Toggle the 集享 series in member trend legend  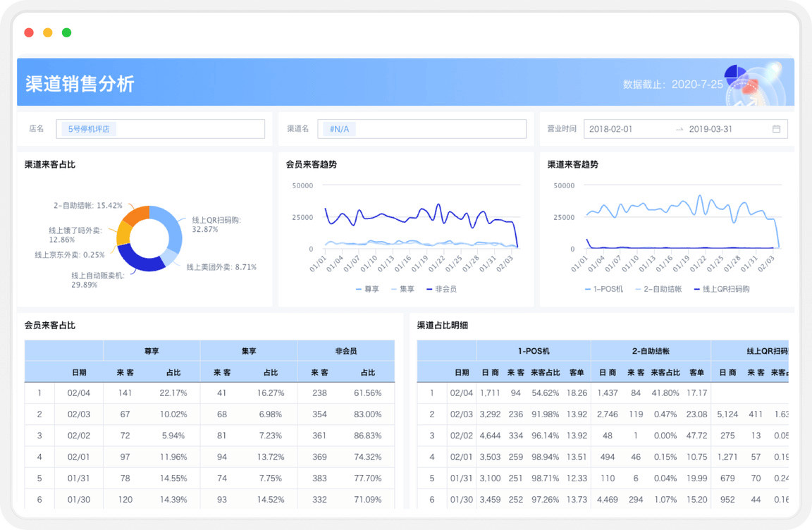[x=402, y=289]
